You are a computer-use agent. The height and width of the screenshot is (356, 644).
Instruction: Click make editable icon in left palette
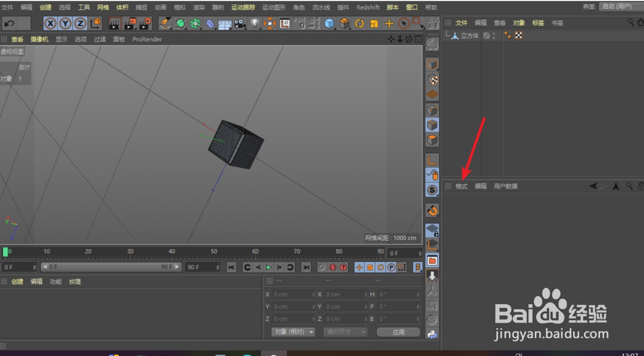click(432, 44)
